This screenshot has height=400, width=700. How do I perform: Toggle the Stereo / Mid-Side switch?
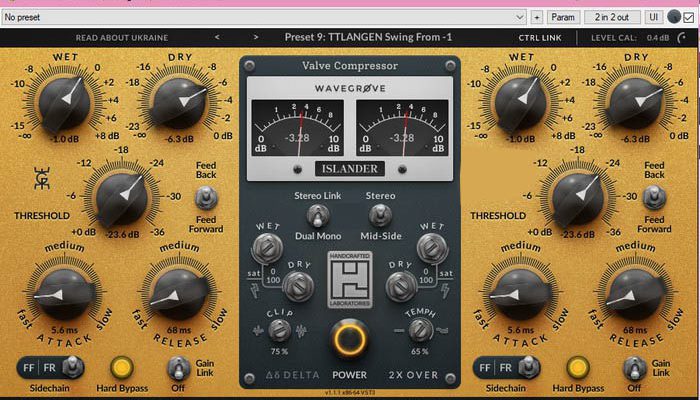pos(381,214)
